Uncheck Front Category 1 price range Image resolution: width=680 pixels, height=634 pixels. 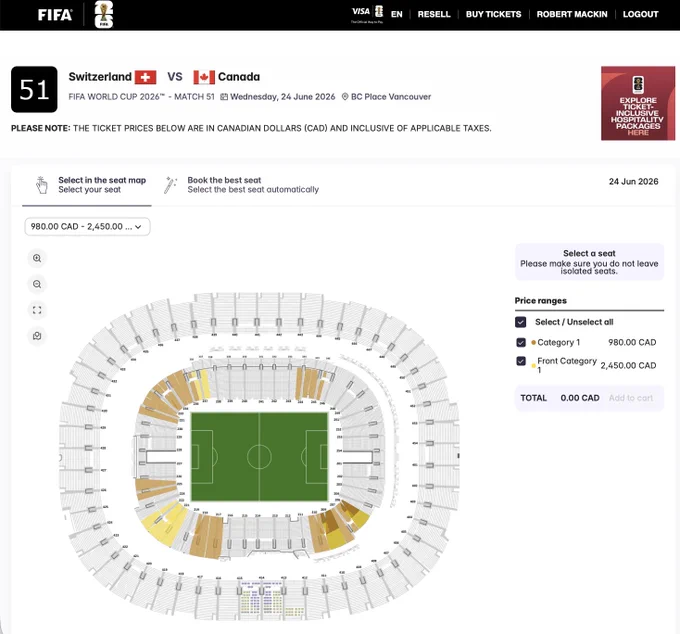tap(521, 361)
